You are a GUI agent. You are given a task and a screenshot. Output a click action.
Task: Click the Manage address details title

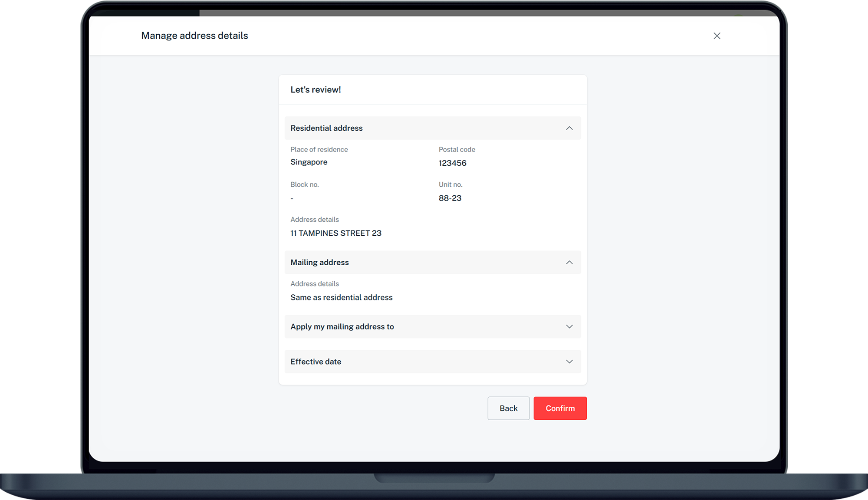194,36
